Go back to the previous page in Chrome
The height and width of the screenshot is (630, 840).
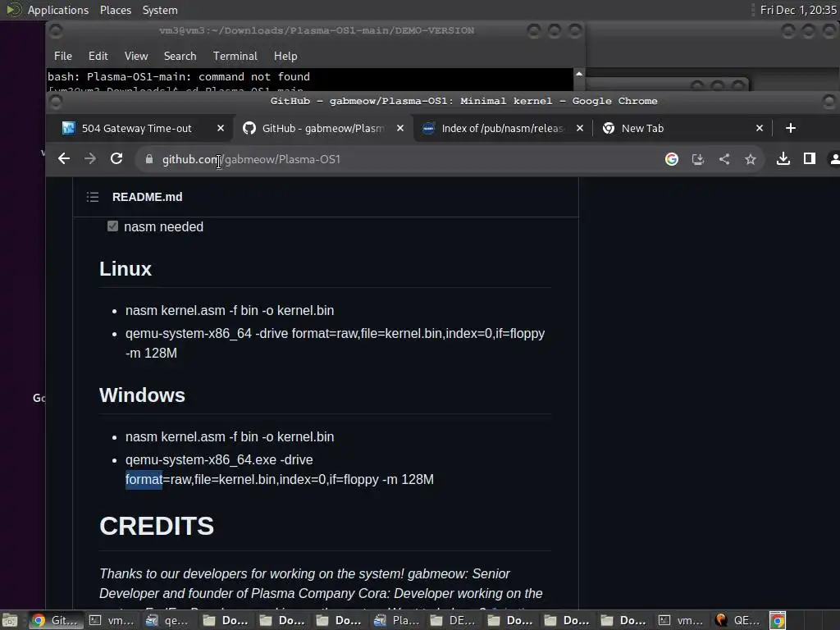(64, 158)
